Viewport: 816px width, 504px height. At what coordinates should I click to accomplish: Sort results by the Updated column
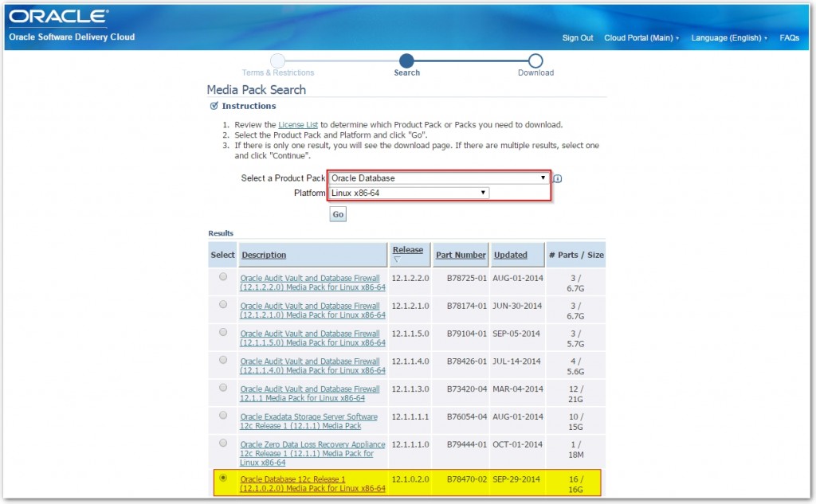[x=512, y=254]
